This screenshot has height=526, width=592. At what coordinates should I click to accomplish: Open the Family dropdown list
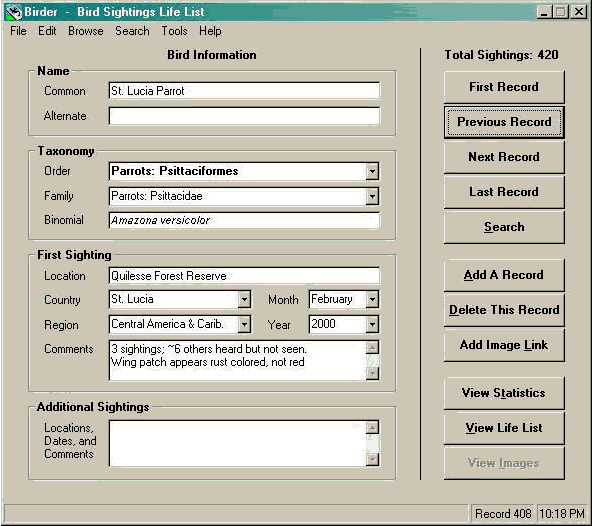[x=372, y=196]
